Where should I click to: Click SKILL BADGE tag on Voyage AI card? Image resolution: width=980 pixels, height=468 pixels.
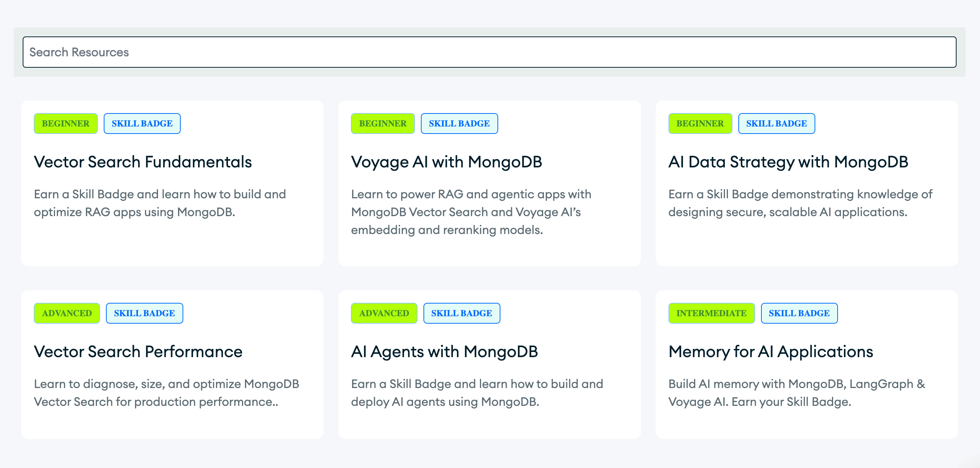[x=459, y=124]
